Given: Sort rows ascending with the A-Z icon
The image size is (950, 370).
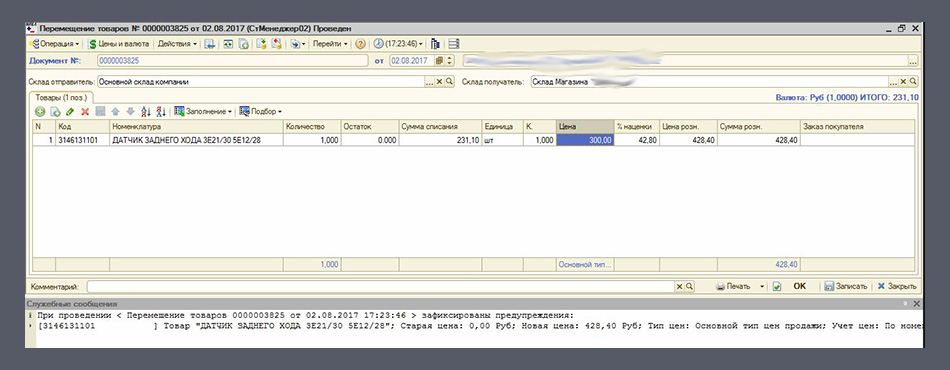Looking at the screenshot, I should click(x=145, y=111).
